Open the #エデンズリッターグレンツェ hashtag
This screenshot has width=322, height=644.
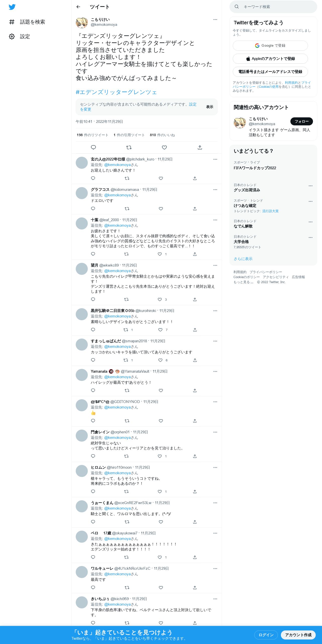pos(116,92)
